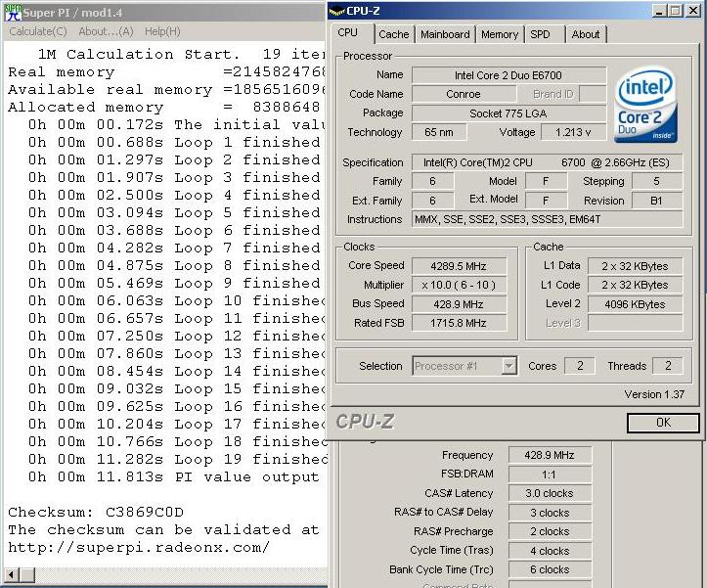Click the Super PI horizontal scrollbar thumb

tap(27, 575)
